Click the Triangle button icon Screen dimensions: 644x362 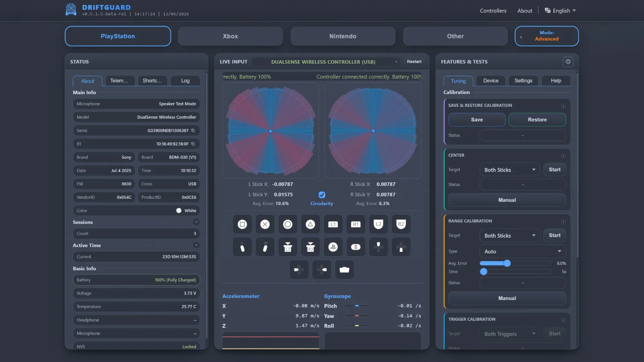tap(310, 224)
